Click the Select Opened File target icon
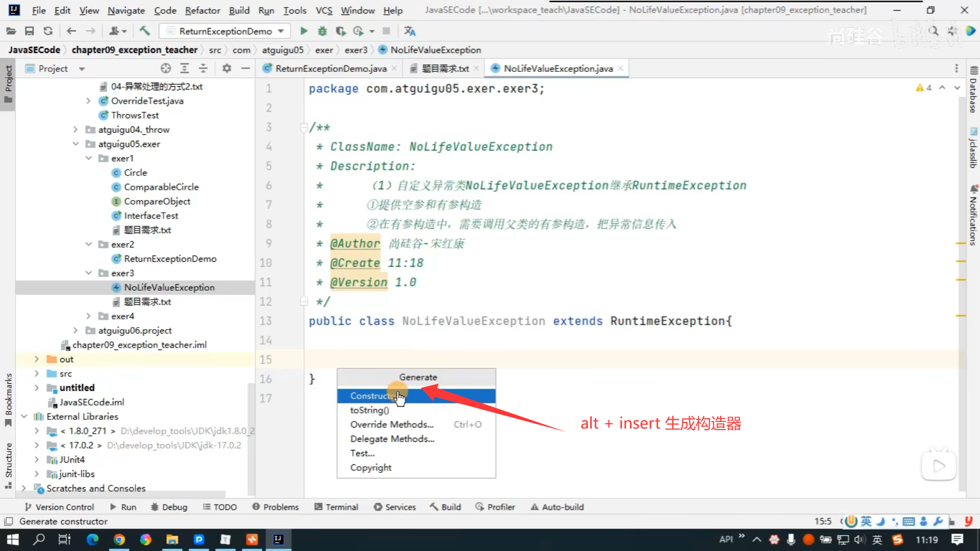 point(165,68)
